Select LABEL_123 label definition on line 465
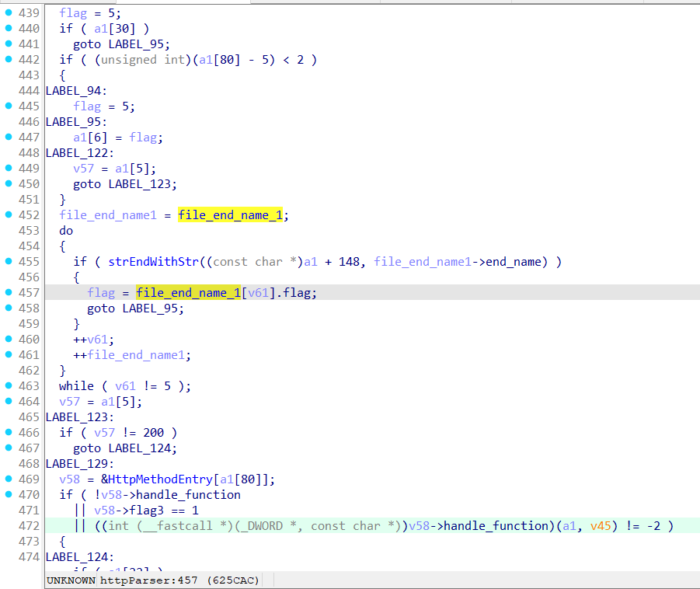Screen dimensions: 700x589 click(80, 417)
